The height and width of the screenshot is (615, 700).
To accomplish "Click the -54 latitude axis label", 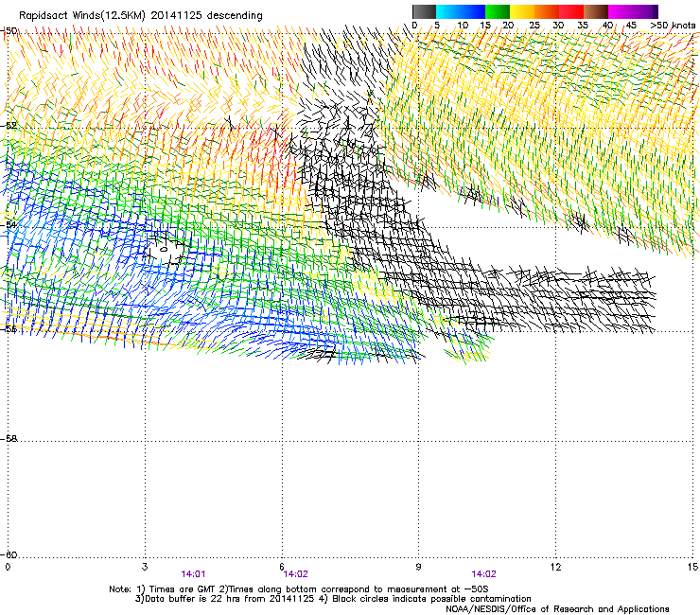I will [x=9, y=224].
